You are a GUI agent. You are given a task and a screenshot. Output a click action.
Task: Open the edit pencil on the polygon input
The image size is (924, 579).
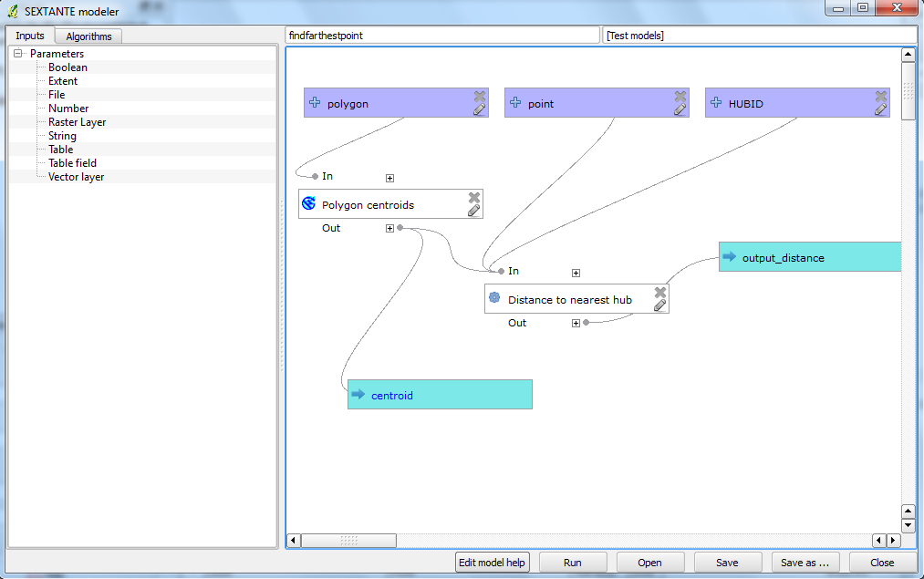tap(478, 111)
